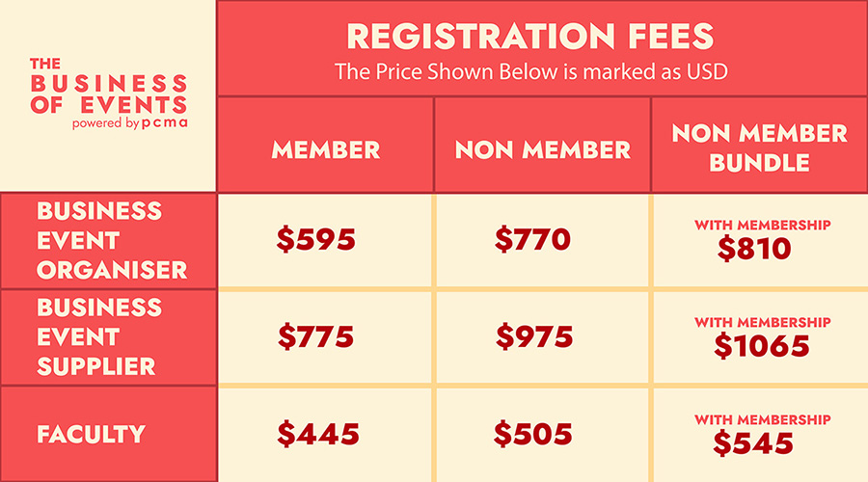This screenshot has width=868, height=482.
Task: Click With Membership label above $810
Action: [762, 225]
